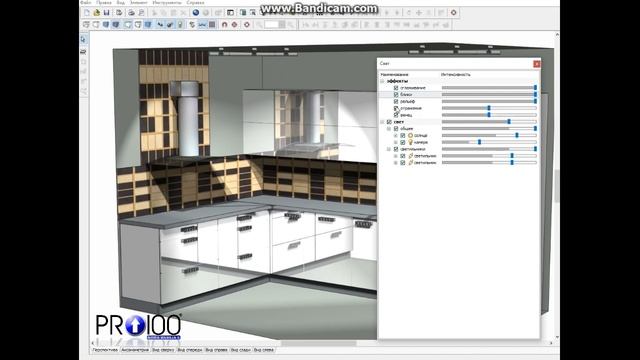Image resolution: width=640 pixels, height=360 pixels.
Task: Click the first view-mode icon in second toolbar
Action: click(86, 25)
